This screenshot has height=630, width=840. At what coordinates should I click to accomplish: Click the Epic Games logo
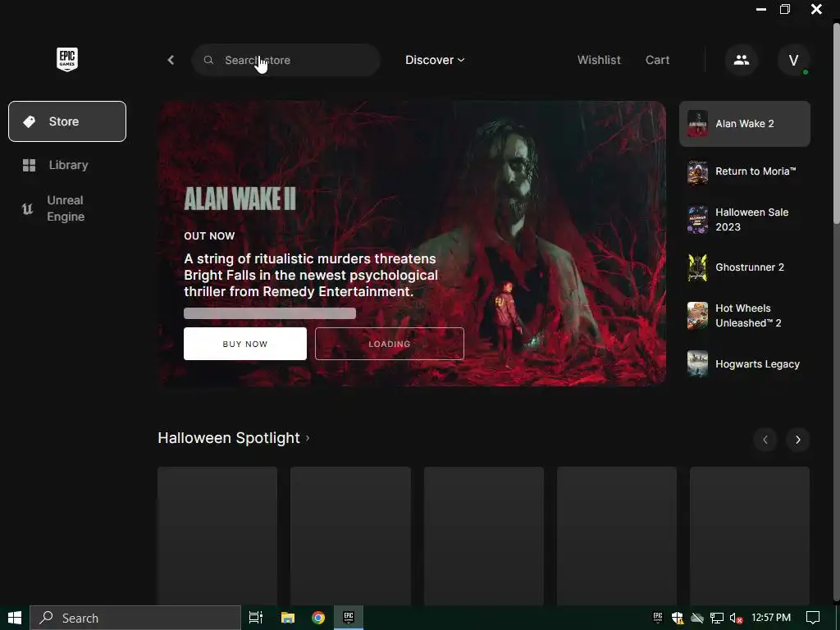67,59
